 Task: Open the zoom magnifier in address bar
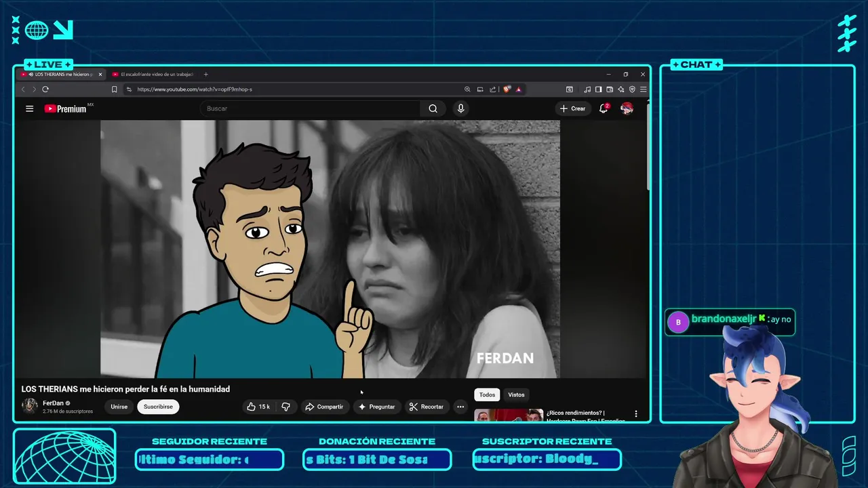(x=467, y=89)
